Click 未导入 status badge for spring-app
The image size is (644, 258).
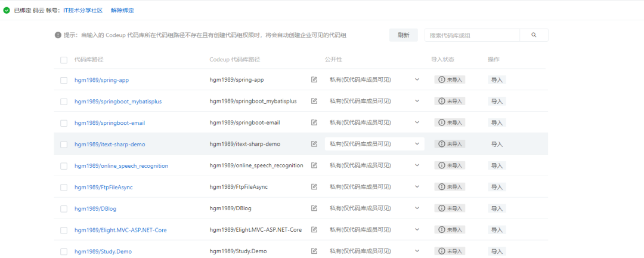(x=450, y=79)
